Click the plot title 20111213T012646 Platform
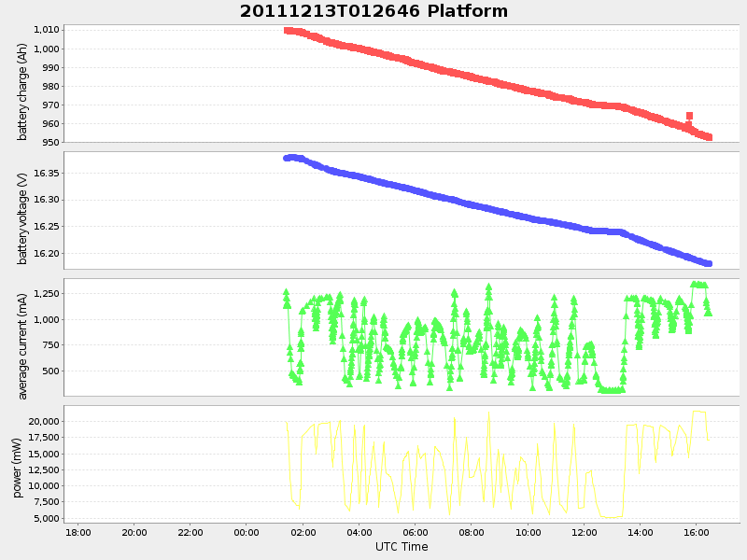747x560 pixels. pos(372,12)
